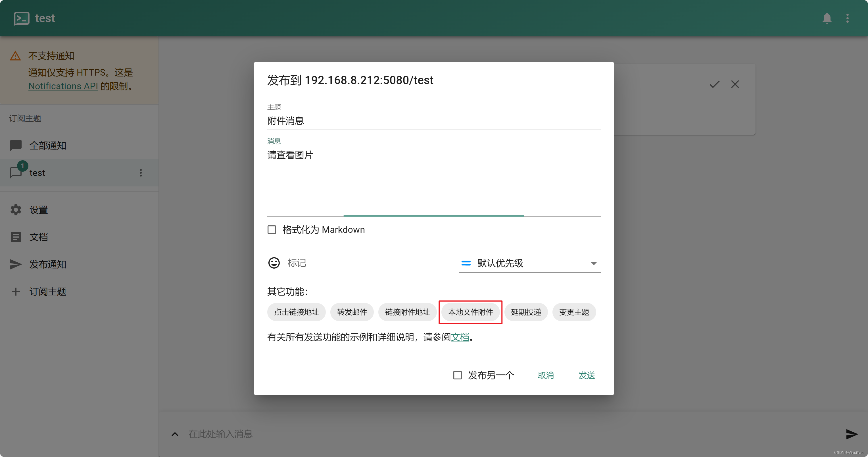
Task: Expand the bottom message input with the chevron
Action: (x=175, y=434)
